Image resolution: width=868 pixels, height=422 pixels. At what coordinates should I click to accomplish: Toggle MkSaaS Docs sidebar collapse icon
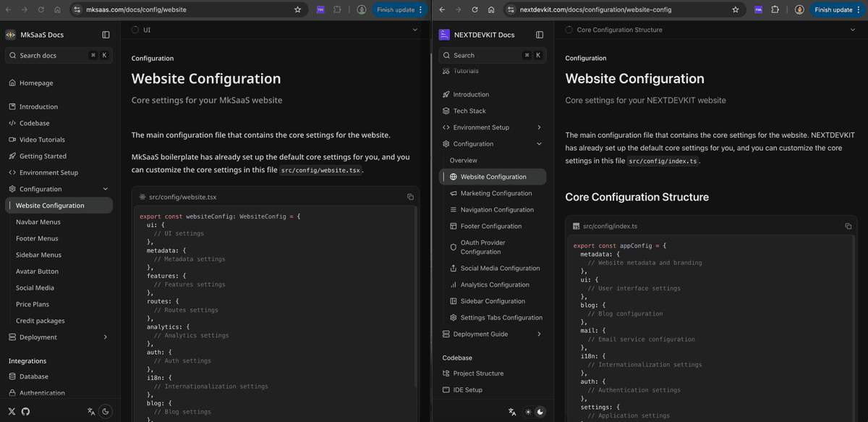tap(106, 35)
